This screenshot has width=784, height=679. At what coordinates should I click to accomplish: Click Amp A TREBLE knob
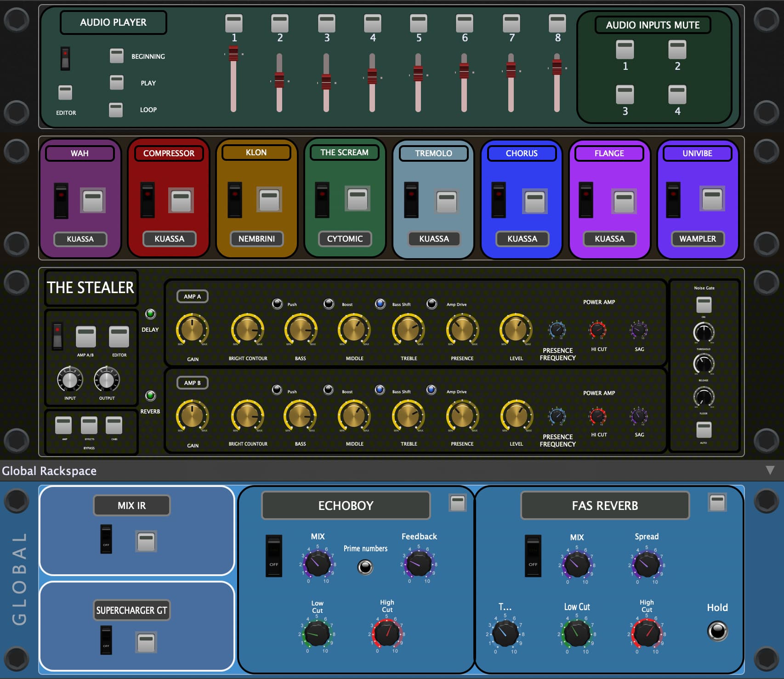click(408, 330)
